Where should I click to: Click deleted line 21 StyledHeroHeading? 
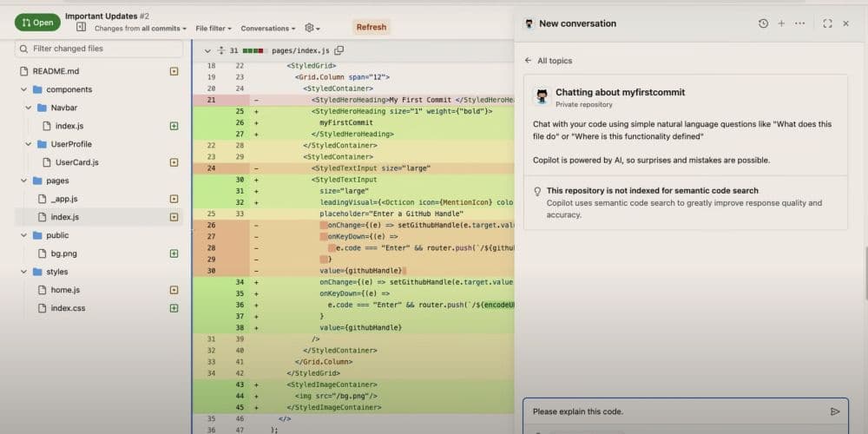[x=354, y=100]
